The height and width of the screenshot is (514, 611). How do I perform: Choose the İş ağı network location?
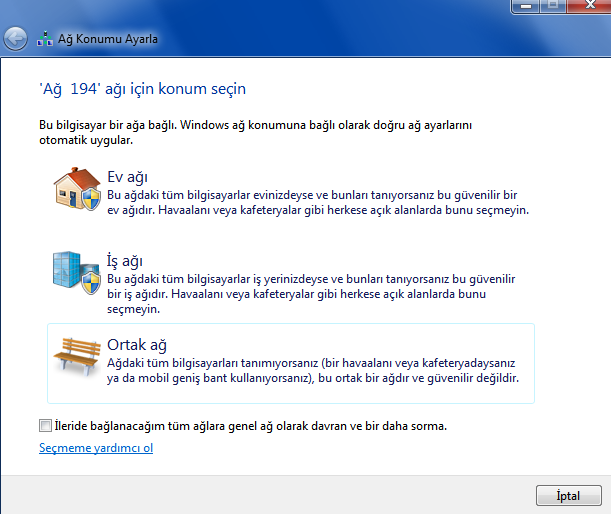click(x=291, y=281)
